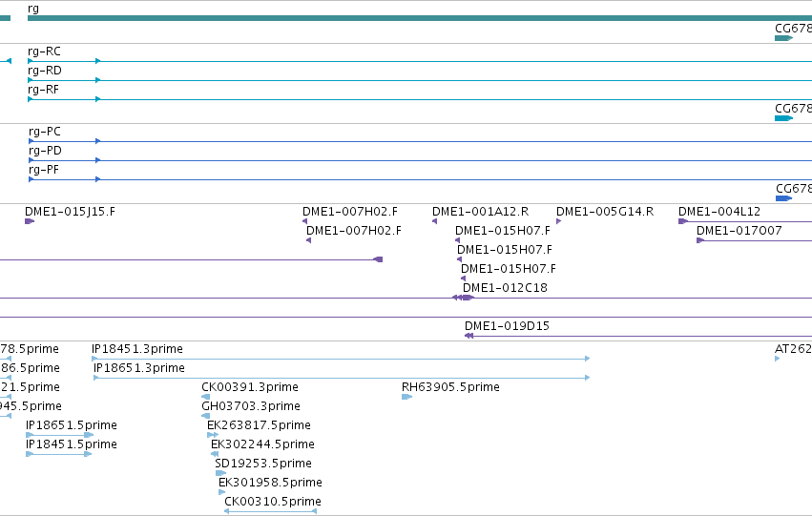Select the DME1-012C18 label
Viewport: 812px width, 516px height.
coord(505,288)
